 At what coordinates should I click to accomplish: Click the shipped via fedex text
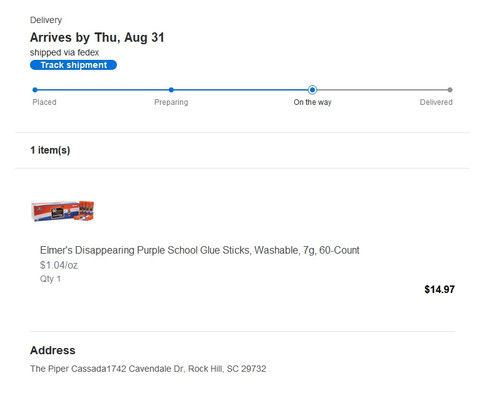(64, 52)
